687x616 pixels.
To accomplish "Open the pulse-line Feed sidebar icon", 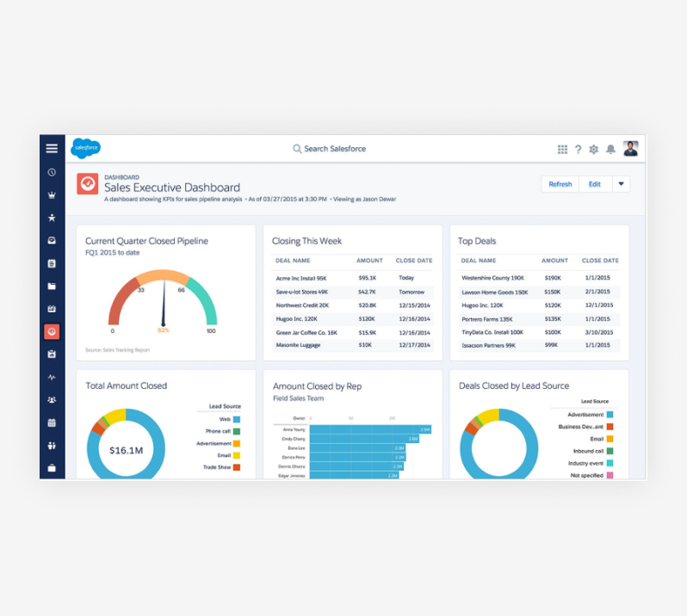I will (x=52, y=377).
